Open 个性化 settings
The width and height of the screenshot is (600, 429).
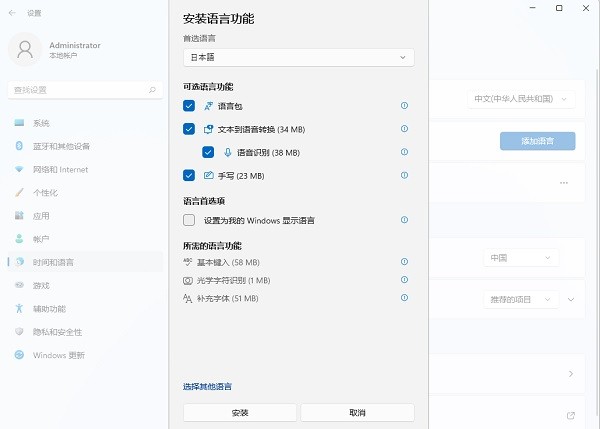(85, 192)
